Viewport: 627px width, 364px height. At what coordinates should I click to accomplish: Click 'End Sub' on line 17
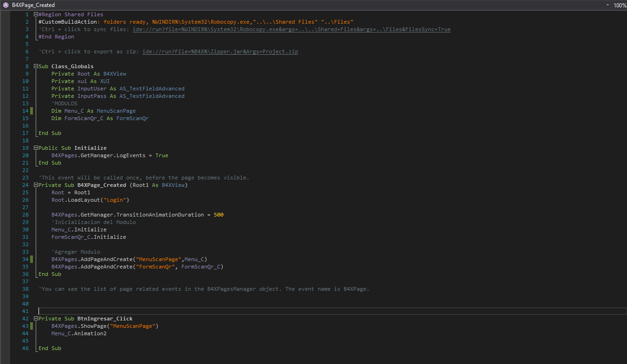[50, 133]
